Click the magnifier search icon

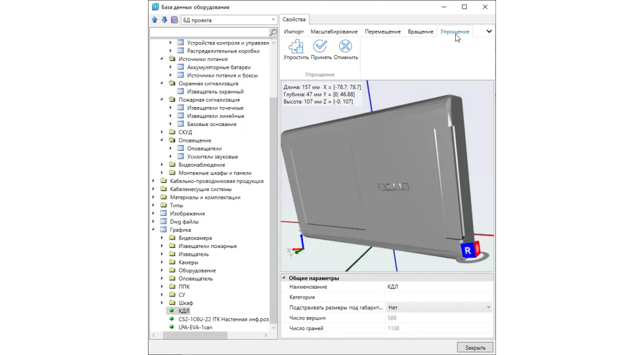(x=273, y=33)
